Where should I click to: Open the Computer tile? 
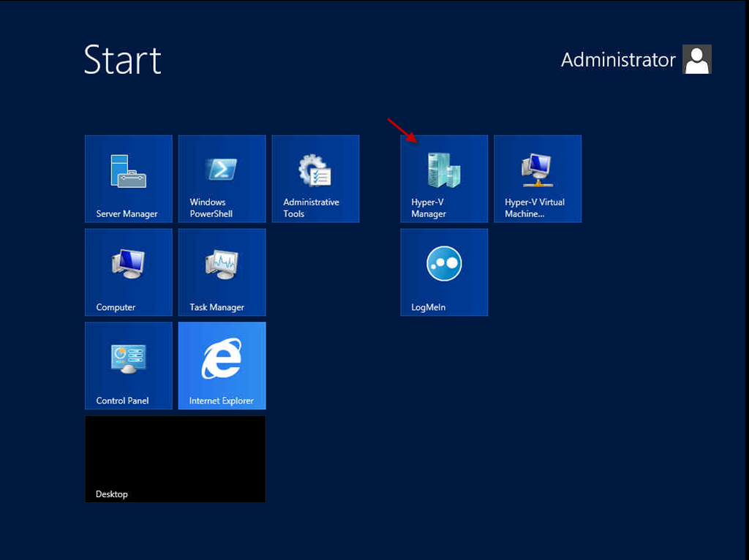(128, 272)
